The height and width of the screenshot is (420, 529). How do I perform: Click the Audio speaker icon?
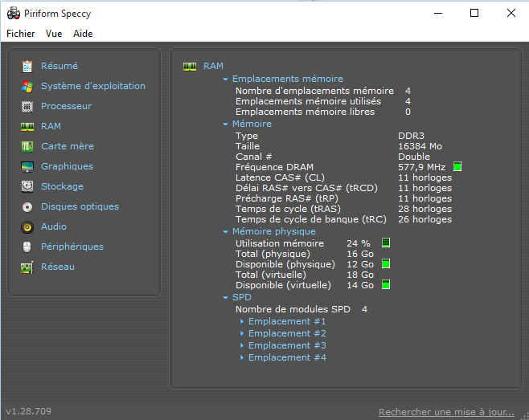click(27, 226)
